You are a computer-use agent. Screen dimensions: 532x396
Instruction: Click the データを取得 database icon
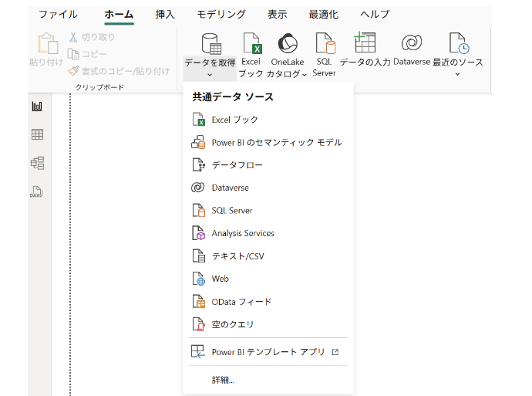211,44
